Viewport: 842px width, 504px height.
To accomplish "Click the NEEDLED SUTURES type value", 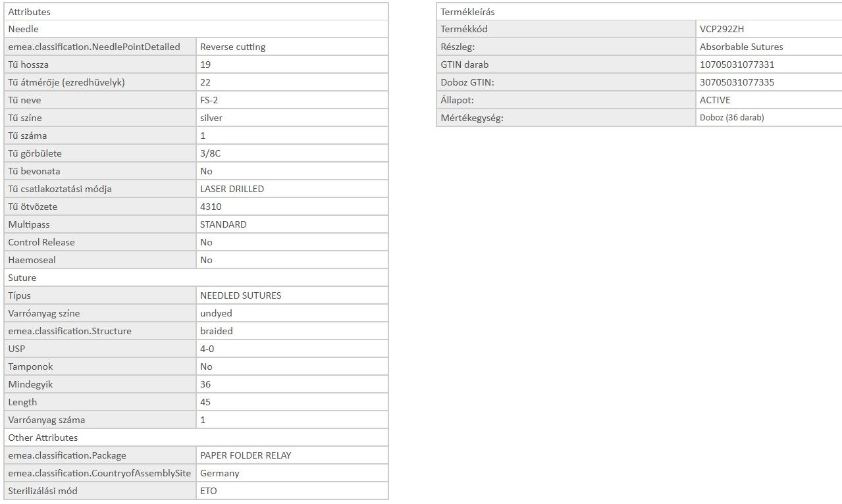I will [240, 295].
